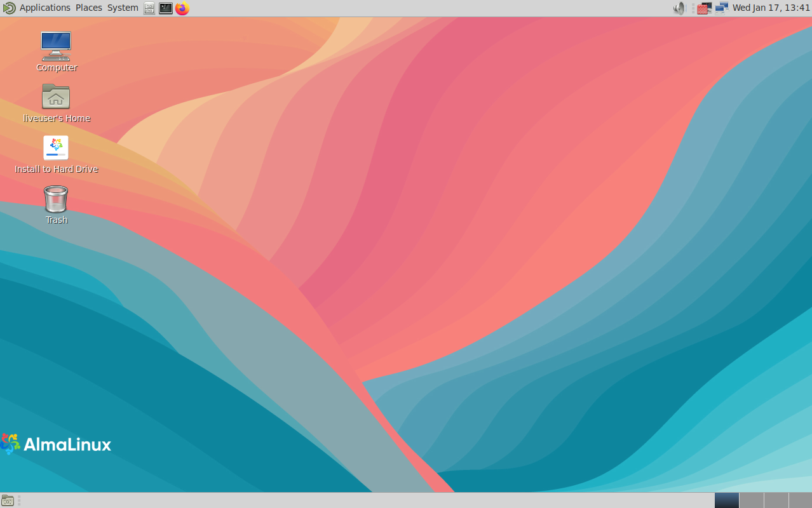Open network connections from the system tray
The width and height of the screenshot is (812, 508).
pos(721,8)
